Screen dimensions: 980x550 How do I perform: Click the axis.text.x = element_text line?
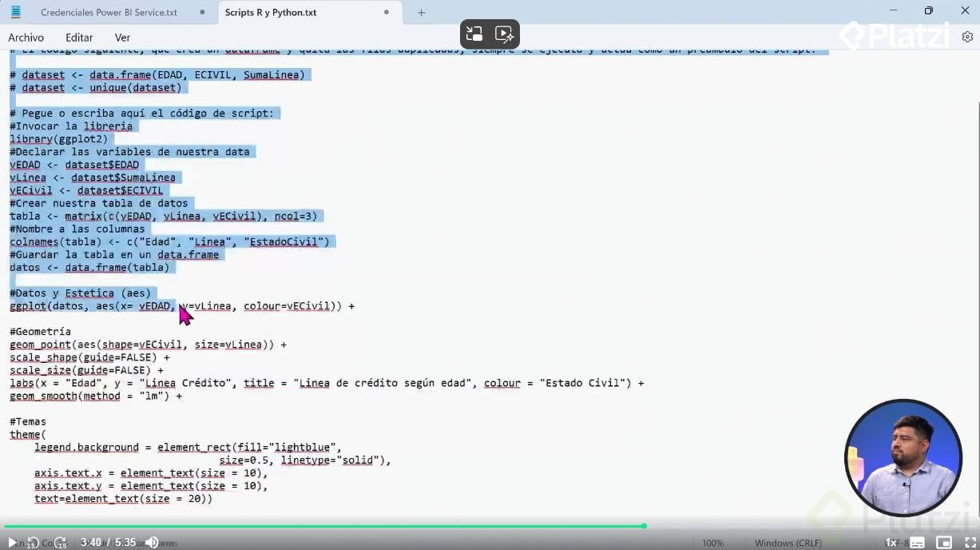tap(151, 472)
